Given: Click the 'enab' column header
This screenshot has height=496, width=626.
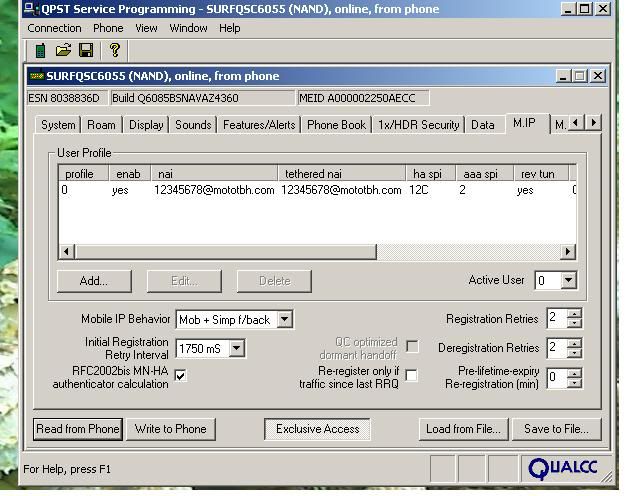Looking at the screenshot, I should pos(130,174).
